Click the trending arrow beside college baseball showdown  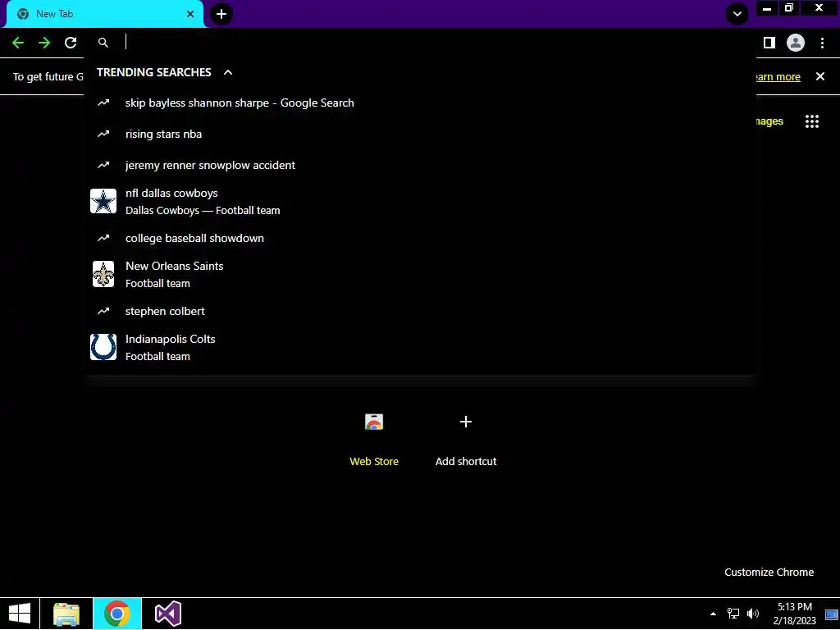[x=103, y=238]
